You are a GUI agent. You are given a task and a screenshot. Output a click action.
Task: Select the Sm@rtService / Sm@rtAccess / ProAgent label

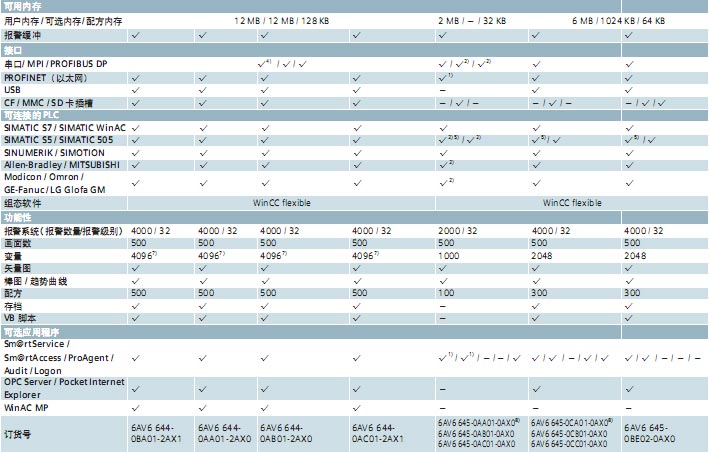pos(59,358)
